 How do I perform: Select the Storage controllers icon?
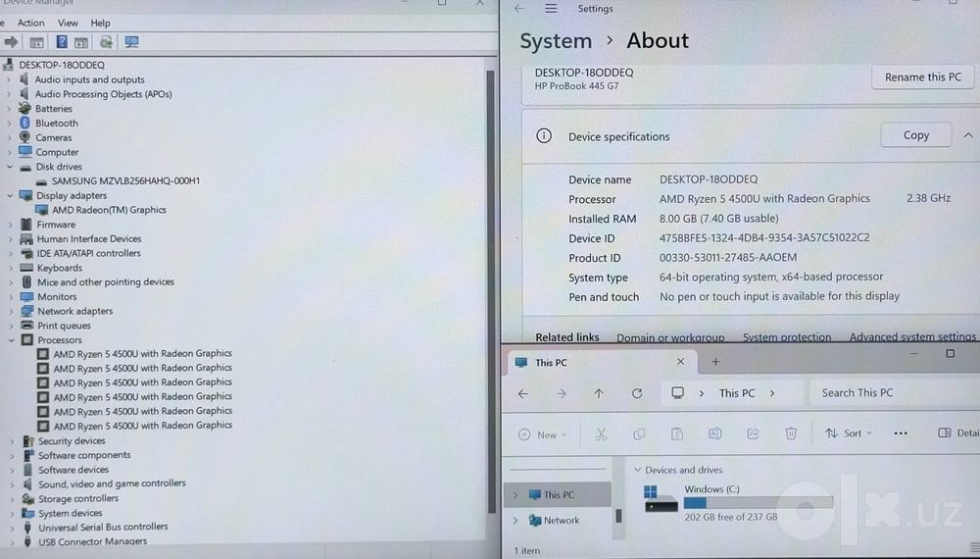pyautogui.click(x=28, y=498)
